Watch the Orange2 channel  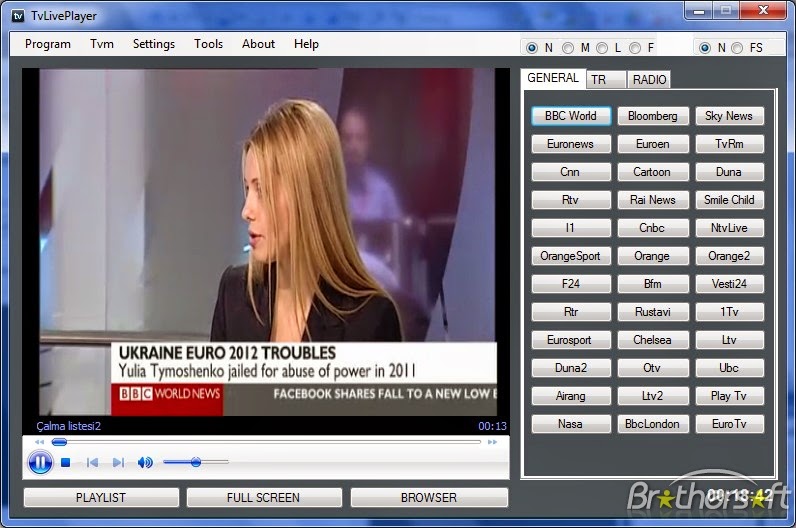pyautogui.click(x=729, y=256)
